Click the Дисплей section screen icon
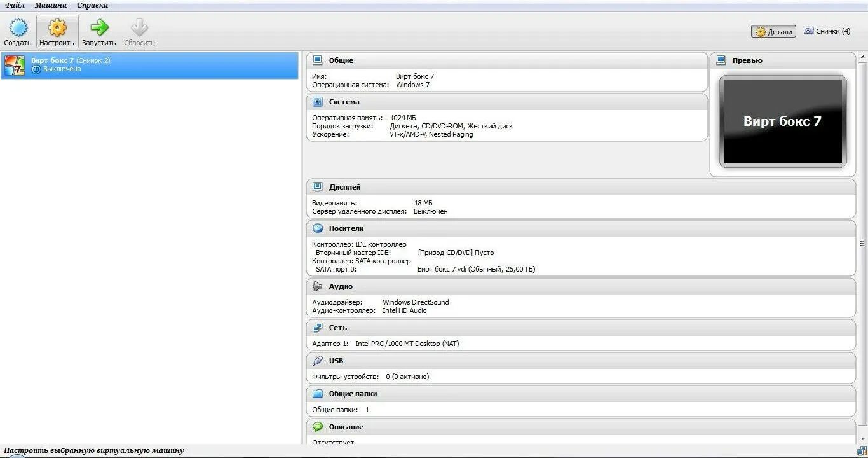Image resolution: width=868 pixels, height=458 pixels. pos(318,187)
